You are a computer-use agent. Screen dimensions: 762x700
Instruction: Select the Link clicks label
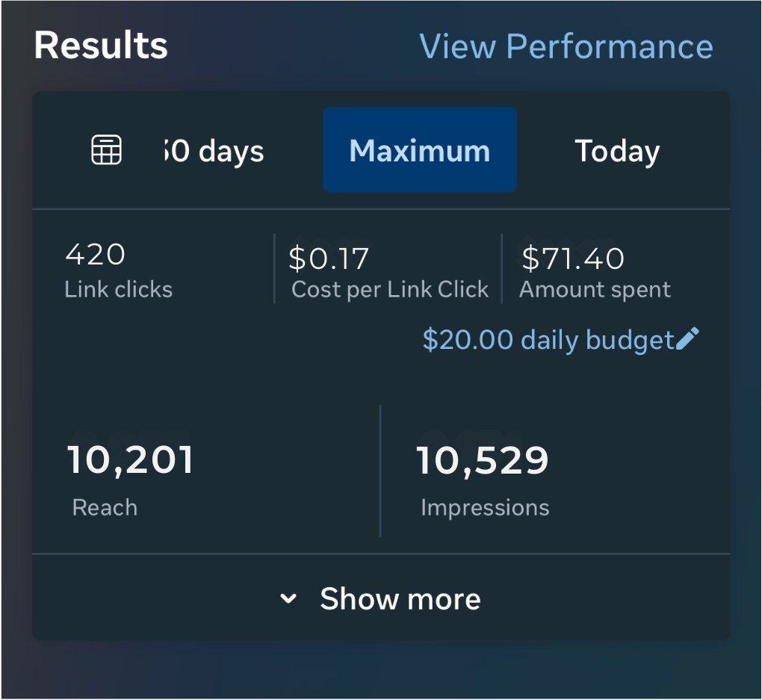click(x=118, y=289)
